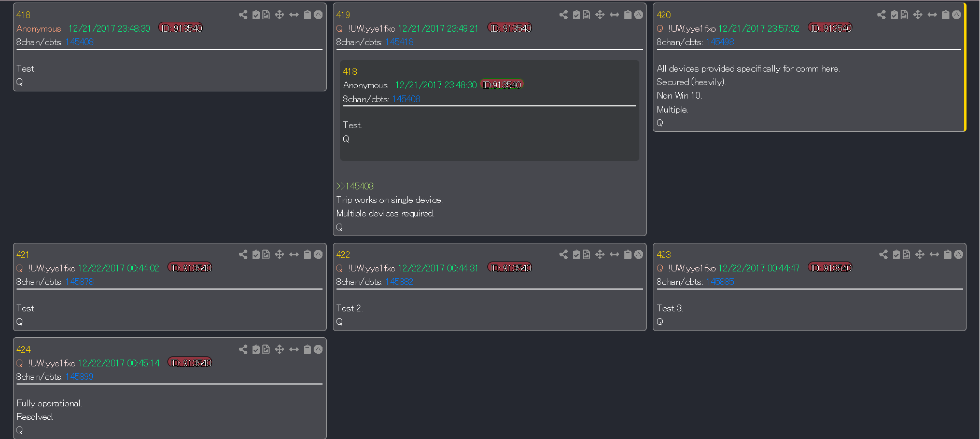Click the clipboard-check icon on post 420
This screenshot has width=980, height=439.
pos(894,15)
